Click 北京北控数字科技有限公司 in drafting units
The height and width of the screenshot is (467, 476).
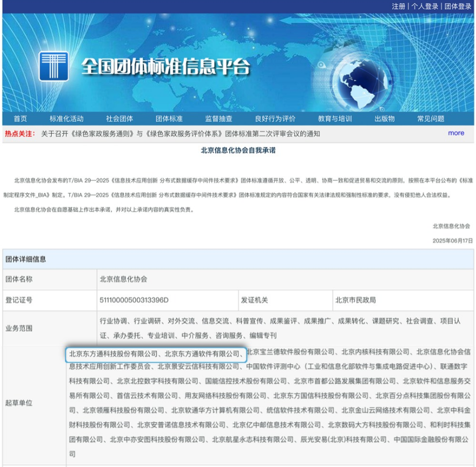pyautogui.click(x=157, y=381)
